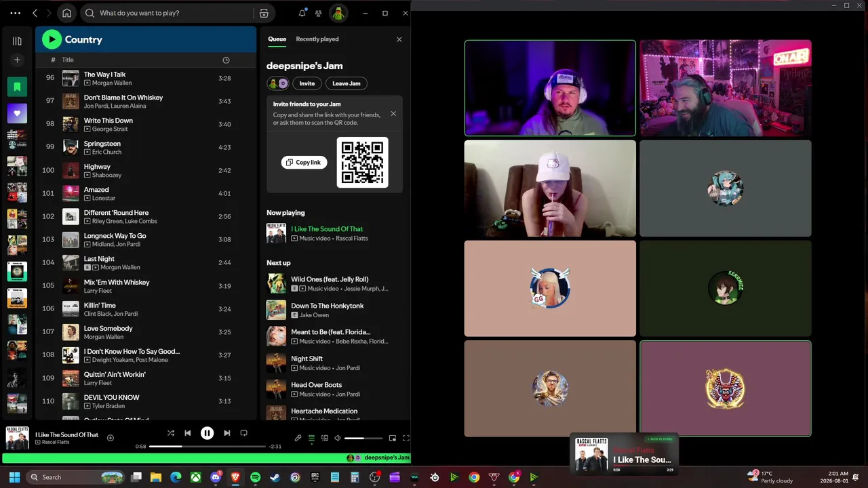Open Friend Activity icon
868x488 pixels.
[318, 13]
